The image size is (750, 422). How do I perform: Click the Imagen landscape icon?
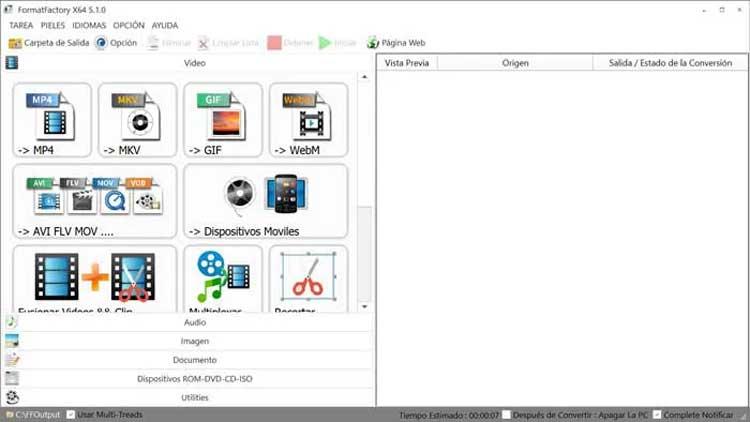[x=11, y=341]
